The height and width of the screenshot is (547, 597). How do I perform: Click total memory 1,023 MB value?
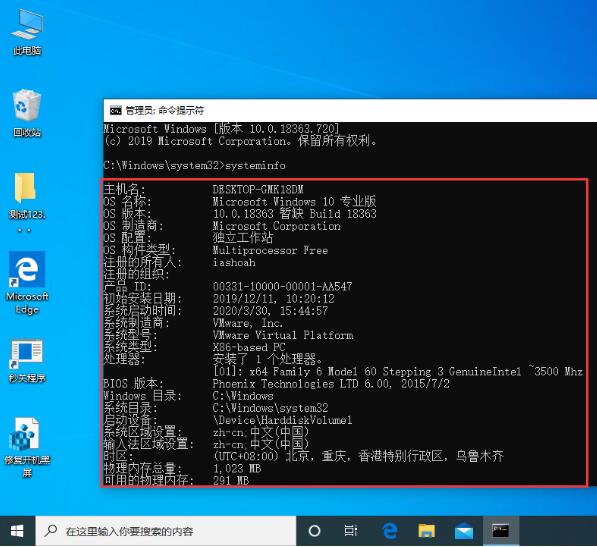pos(236,468)
